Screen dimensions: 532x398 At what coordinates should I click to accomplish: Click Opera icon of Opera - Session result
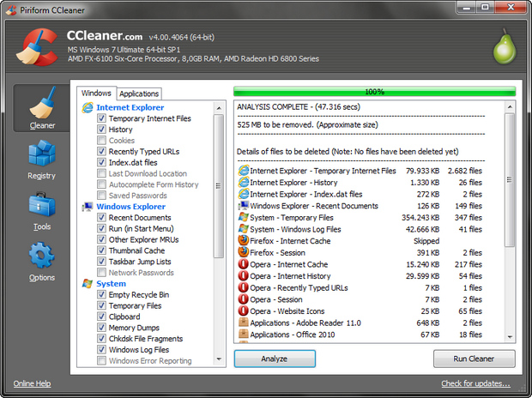coord(244,299)
